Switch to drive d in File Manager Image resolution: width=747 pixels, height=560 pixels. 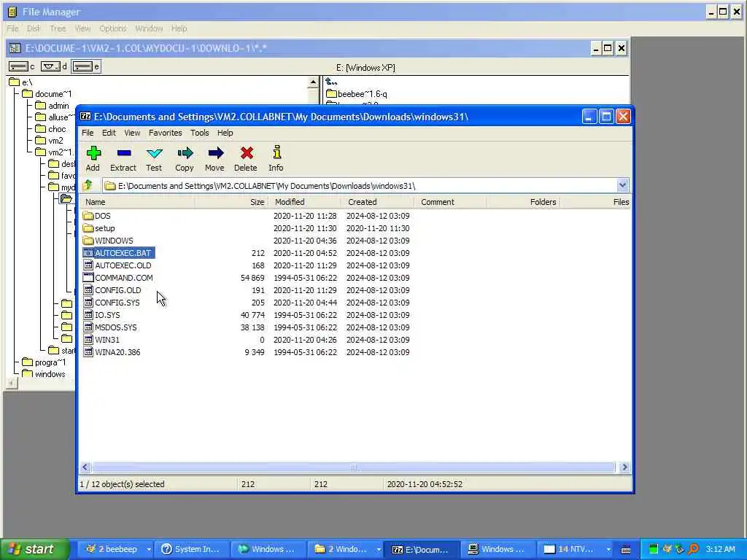54,66
